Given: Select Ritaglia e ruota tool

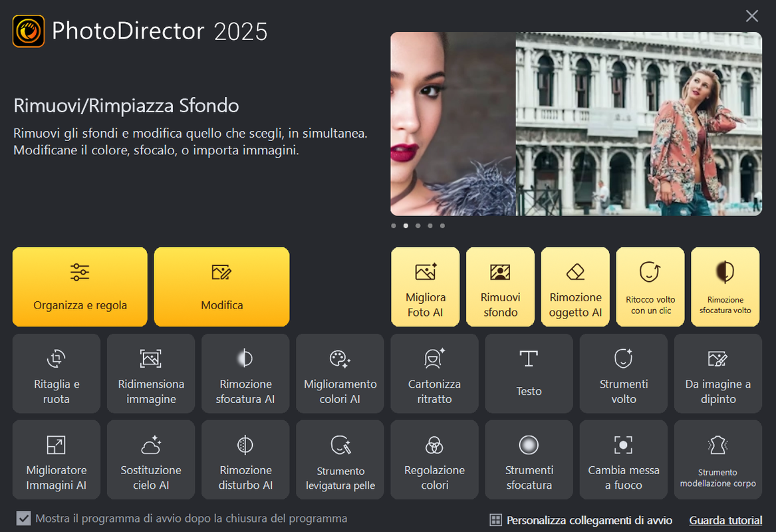Looking at the screenshot, I should click(x=57, y=373).
